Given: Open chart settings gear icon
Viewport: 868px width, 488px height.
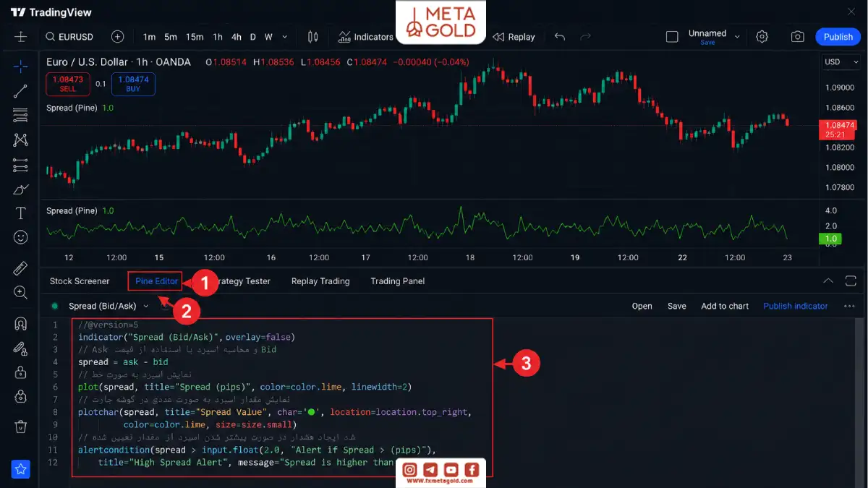Looking at the screenshot, I should (x=762, y=37).
